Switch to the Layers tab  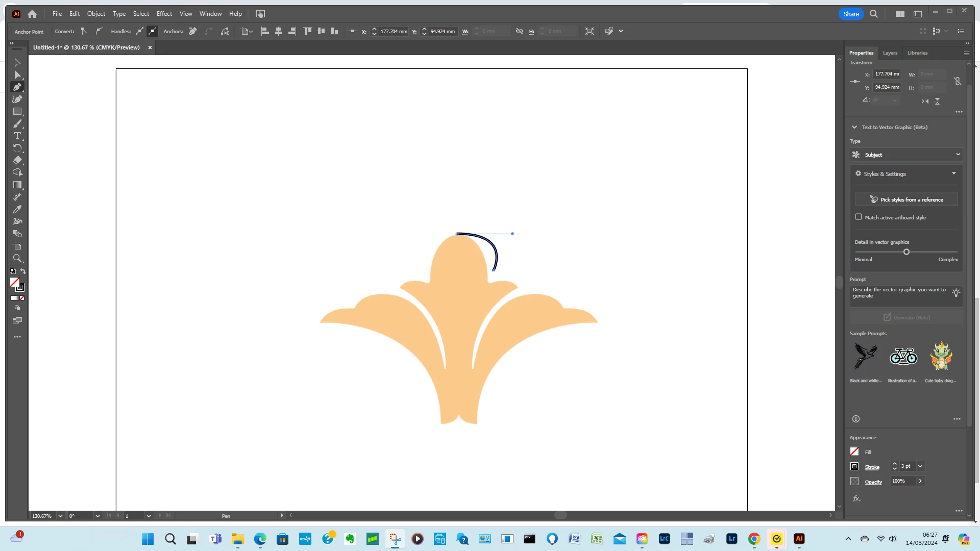(890, 53)
